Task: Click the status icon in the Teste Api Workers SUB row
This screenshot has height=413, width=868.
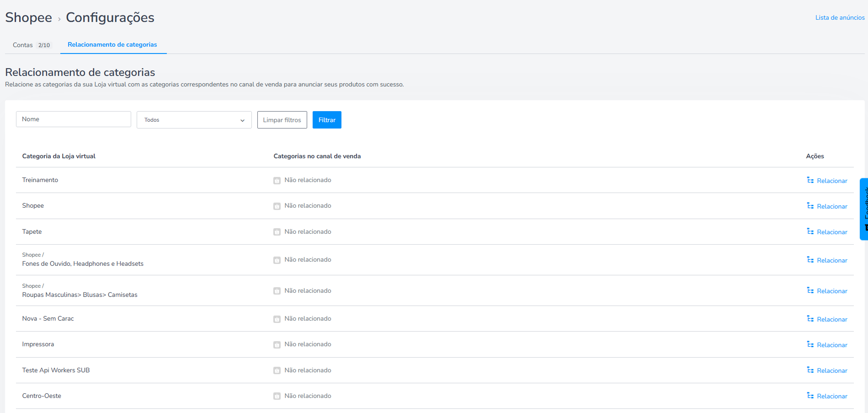Action: point(277,370)
